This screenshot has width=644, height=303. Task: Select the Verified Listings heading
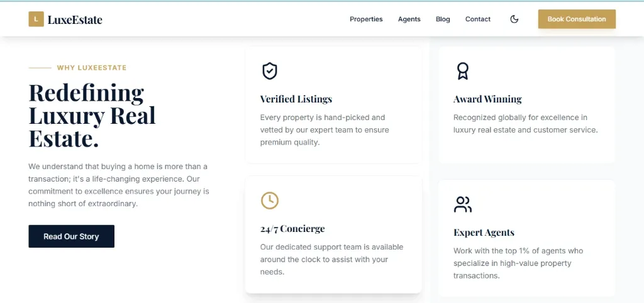point(296,99)
